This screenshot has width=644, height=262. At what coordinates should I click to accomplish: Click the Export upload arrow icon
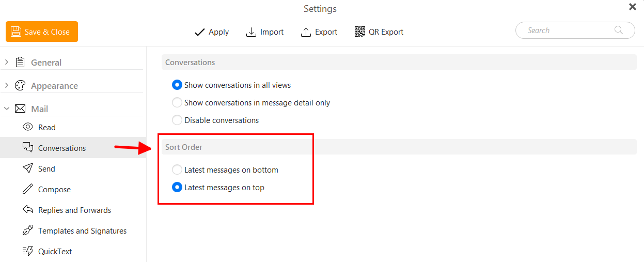[306, 32]
